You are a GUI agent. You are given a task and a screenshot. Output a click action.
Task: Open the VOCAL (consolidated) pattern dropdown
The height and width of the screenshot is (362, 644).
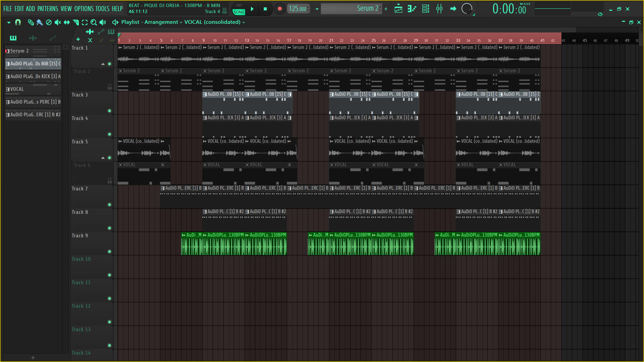click(x=244, y=22)
